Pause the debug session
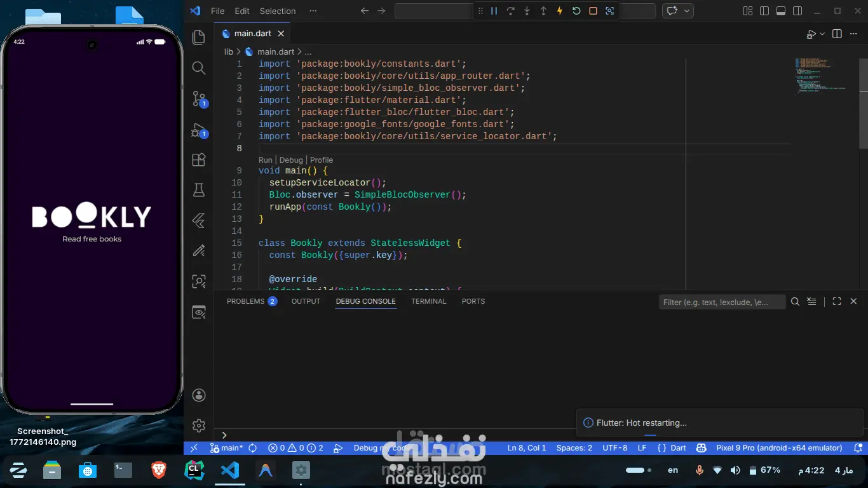 tap(494, 11)
